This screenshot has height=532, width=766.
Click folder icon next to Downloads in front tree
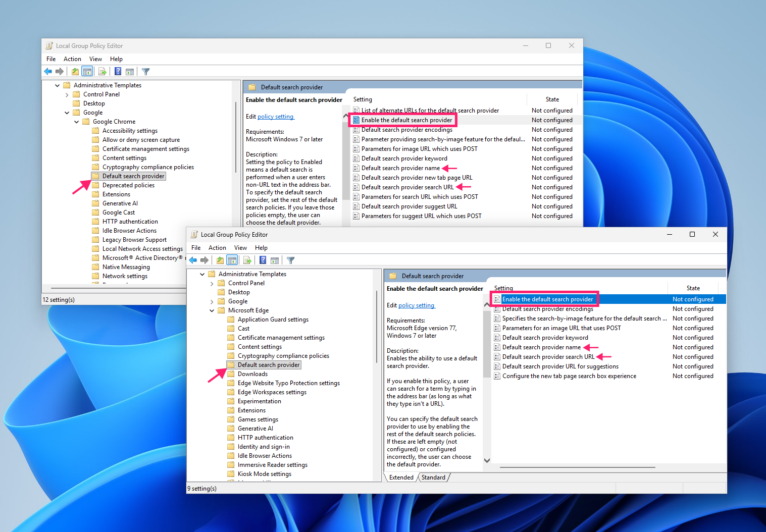coord(231,374)
